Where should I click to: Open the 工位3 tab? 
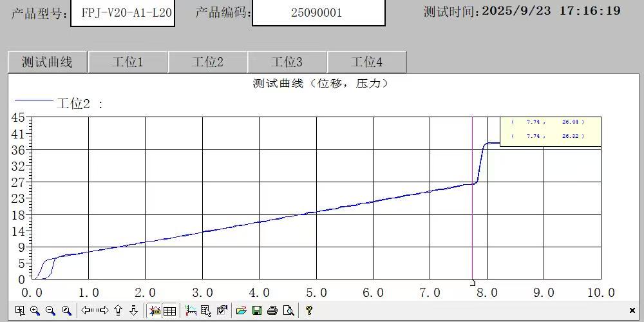287,62
